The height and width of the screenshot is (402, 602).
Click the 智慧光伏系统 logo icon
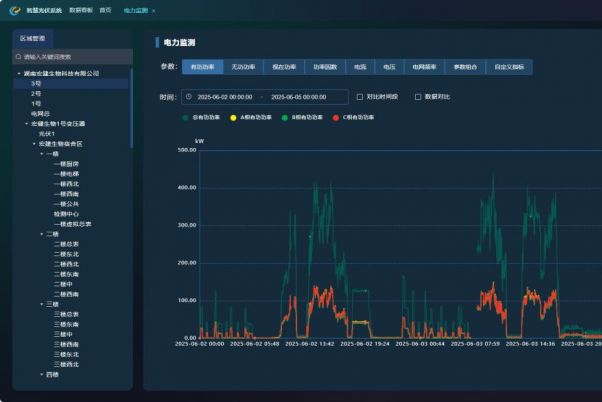[x=14, y=9]
